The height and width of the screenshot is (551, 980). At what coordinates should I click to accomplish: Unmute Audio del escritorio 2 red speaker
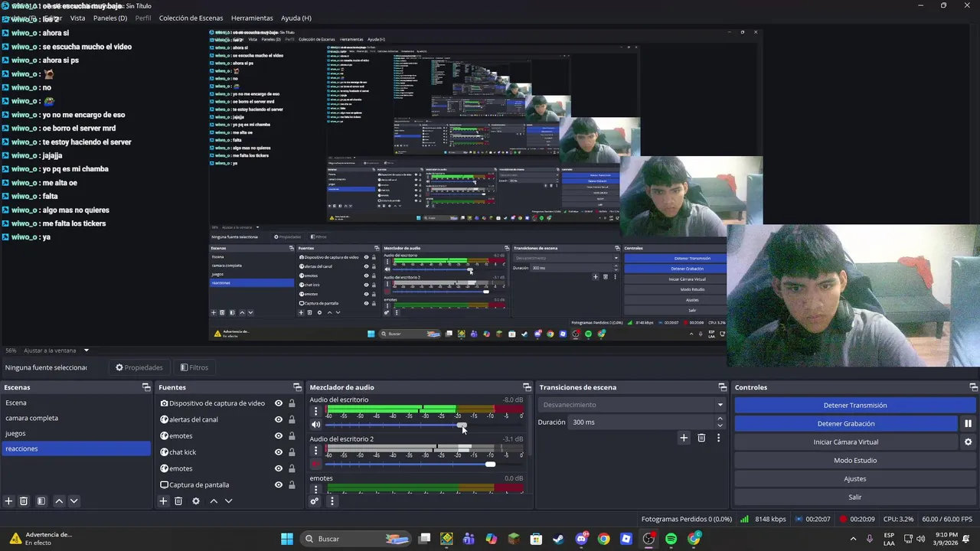click(315, 464)
